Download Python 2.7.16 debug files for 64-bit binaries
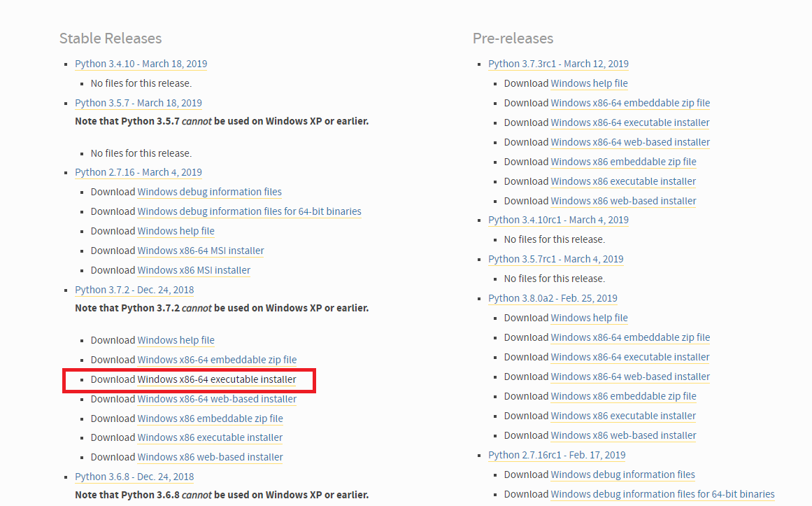The image size is (812, 506). pos(249,211)
